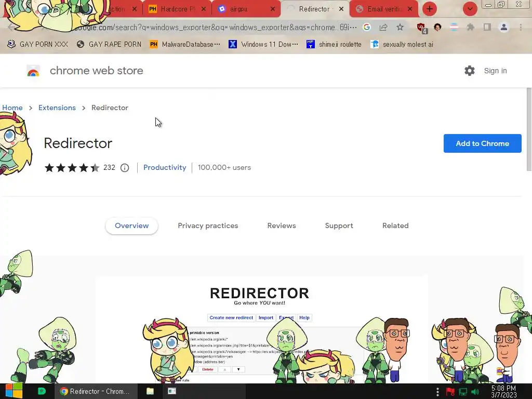
Task: Open the Productivity category link
Action: (x=165, y=168)
